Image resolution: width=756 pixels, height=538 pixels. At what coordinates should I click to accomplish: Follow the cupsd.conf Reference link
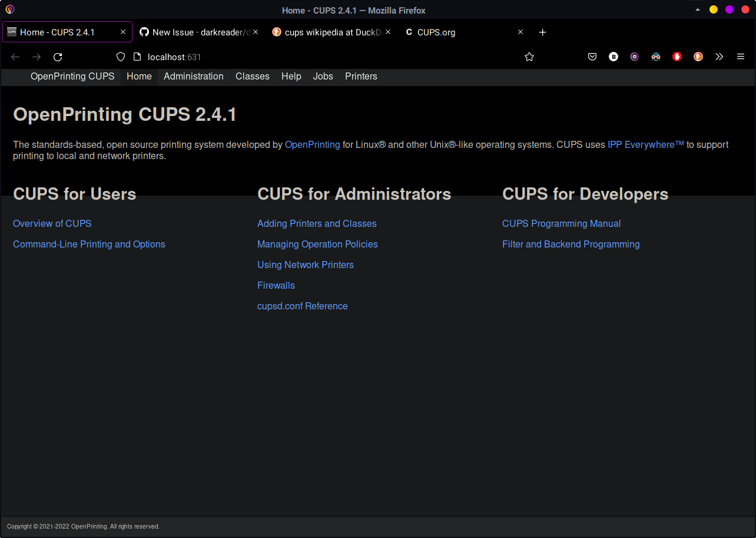[x=302, y=306]
